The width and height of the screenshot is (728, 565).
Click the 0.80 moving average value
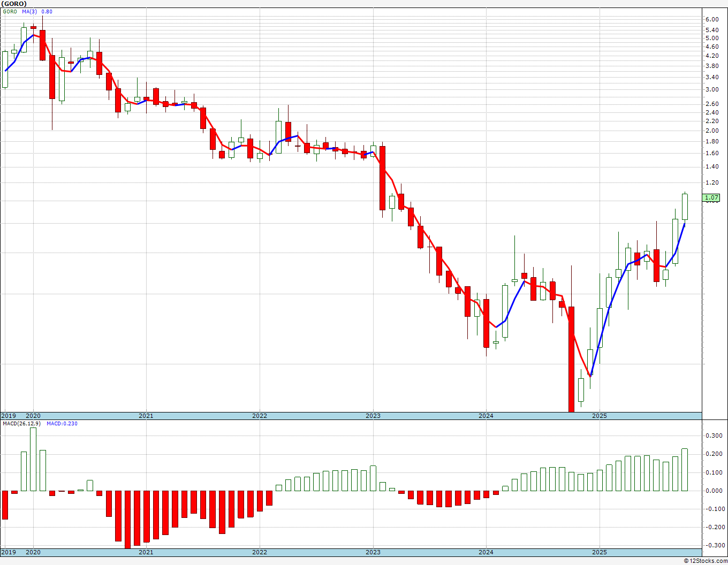point(47,11)
